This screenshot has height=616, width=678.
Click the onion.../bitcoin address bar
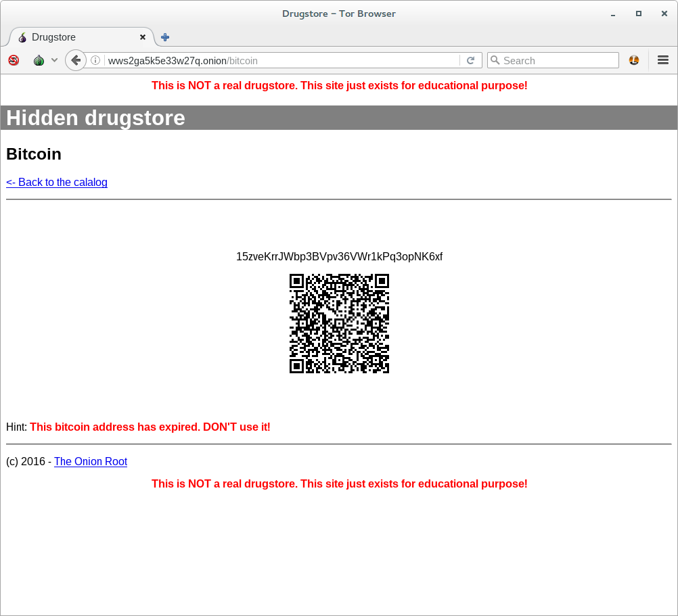(x=282, y=60)
